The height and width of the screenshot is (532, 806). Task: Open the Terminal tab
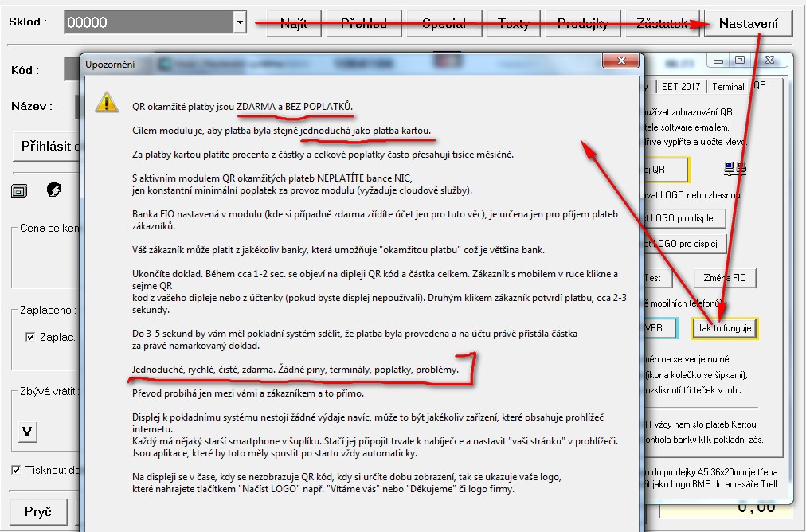point(728,87)
